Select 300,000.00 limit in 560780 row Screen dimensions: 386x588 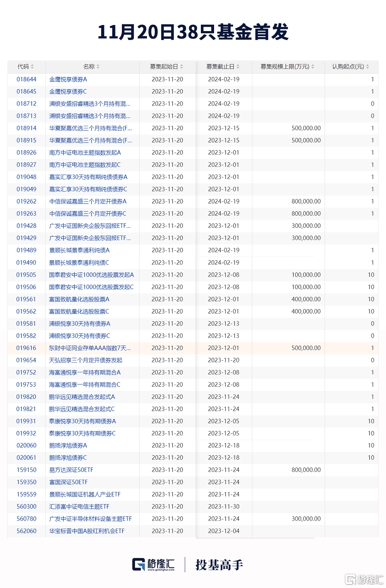coord(306,519)
